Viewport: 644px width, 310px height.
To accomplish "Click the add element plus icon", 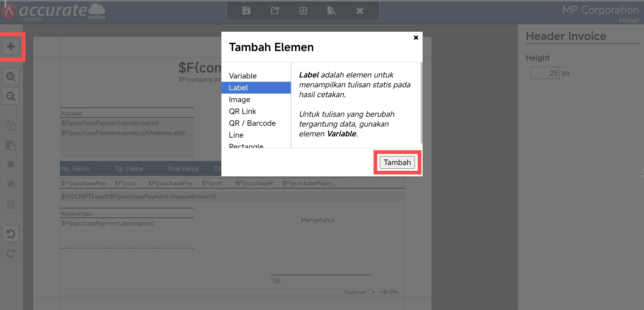I will point(11,47).
